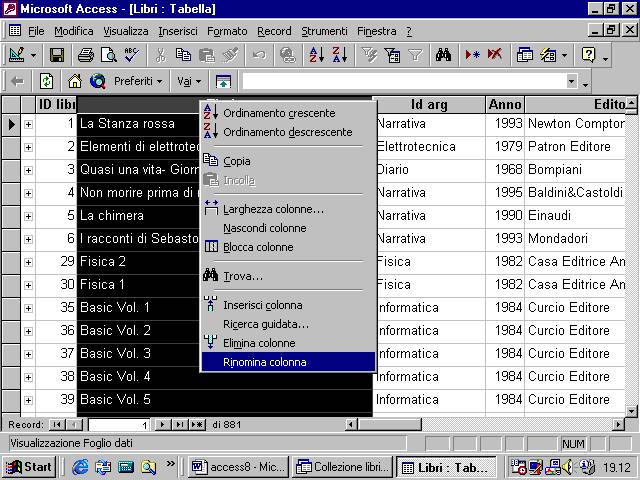This screenshot has width=640, height=480.
Task: Expand subdatasheet for La Stanza rossa
Action: point(28,124)
